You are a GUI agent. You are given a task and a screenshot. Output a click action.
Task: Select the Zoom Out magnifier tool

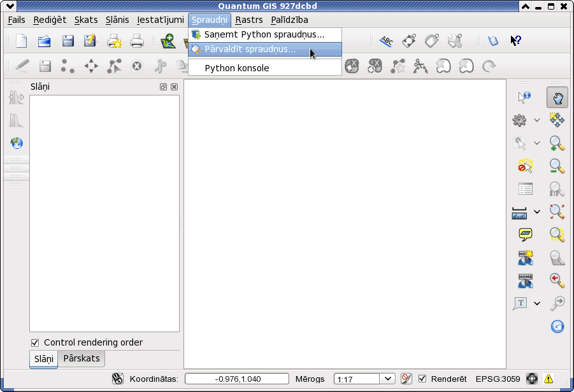tap(557, 166)
